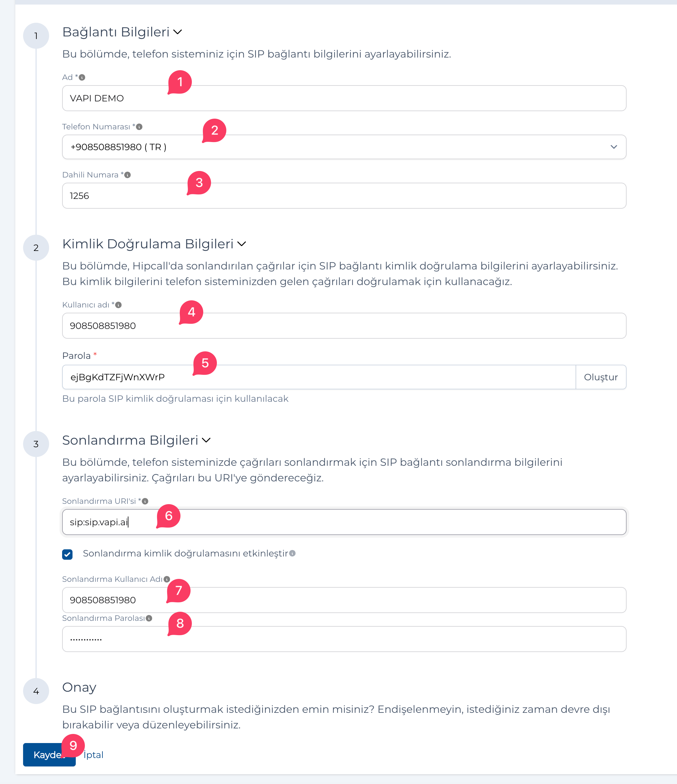The width and height of the screenshot is (677, 784).
Task: Focus the Ad field containing VAPI DEMO
Action: (344, 98)
